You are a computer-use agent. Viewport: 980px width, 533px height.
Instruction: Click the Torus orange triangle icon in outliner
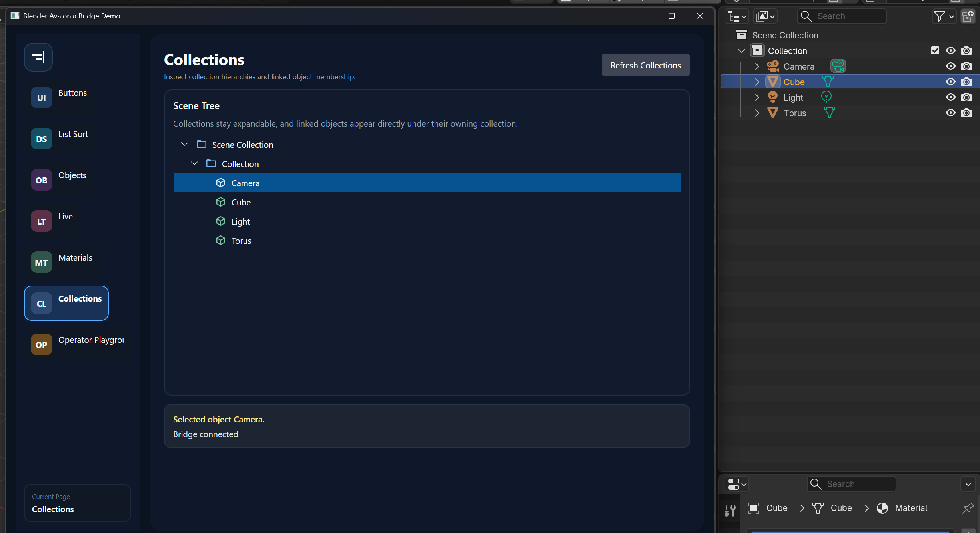[773, 113]
